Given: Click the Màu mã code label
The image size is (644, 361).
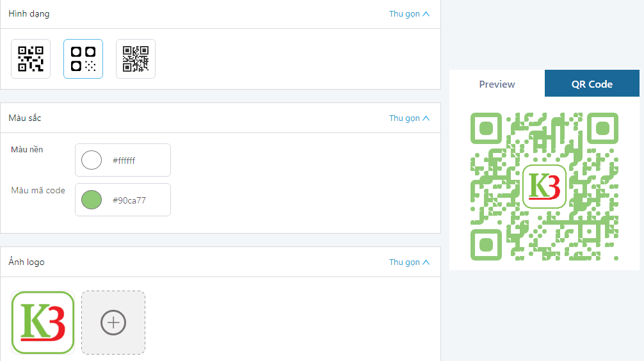Looking at the screenshot, I should pos(38,191).
